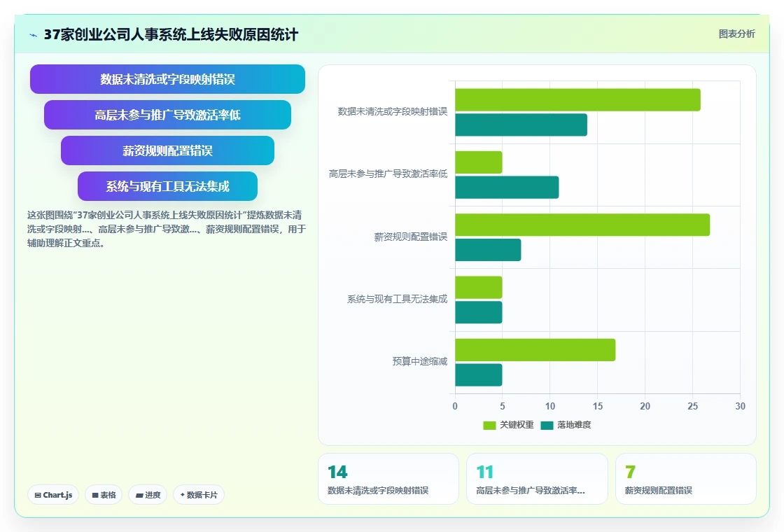Click the 表格 tag chip
The image size is (784, 532).
click(x=104, y=495)
